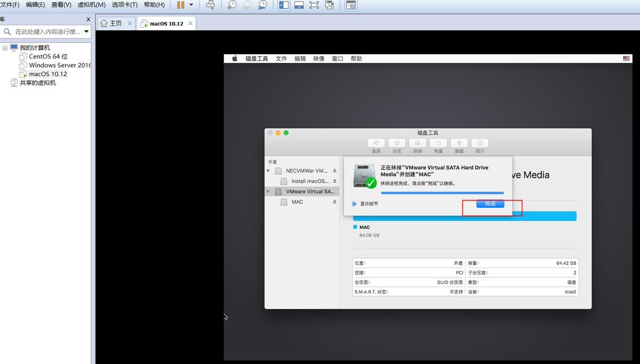This screenshot has height=364, width=640.
Task: Open the Partition (分区) tool
Action: coord(397,143)
